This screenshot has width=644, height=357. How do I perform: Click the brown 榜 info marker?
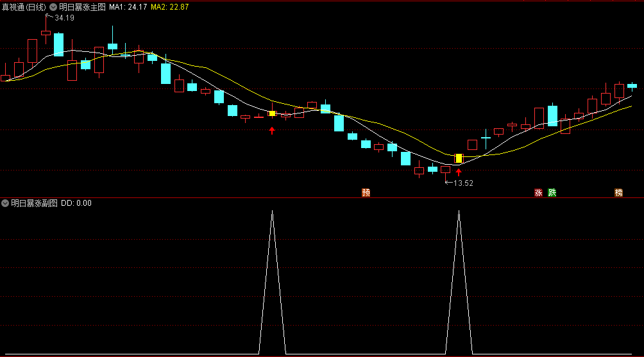click(x=618, y=192)
